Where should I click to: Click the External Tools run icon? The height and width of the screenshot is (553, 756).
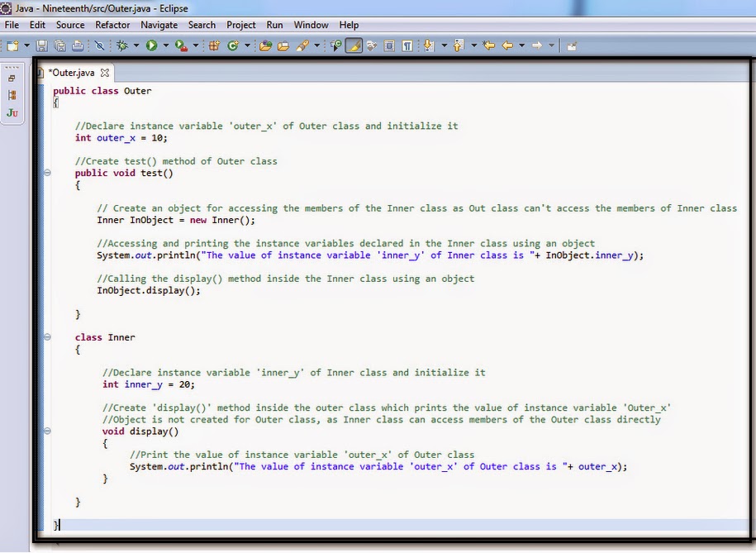tap(181, 45)
